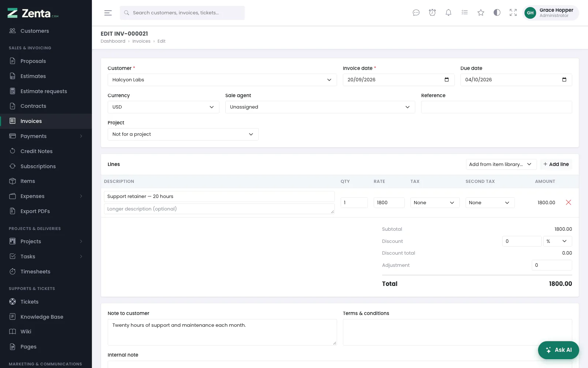Click the Add line button

click(556, 164)
